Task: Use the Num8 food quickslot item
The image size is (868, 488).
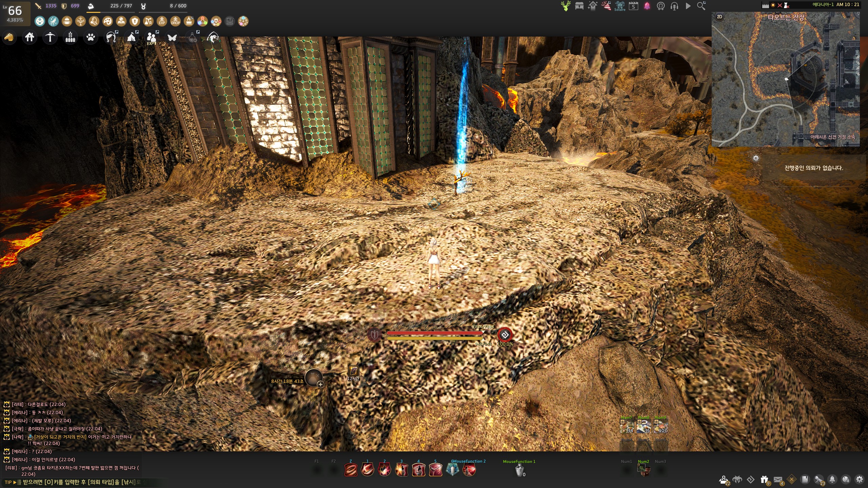Action: (x=644, y=426)
